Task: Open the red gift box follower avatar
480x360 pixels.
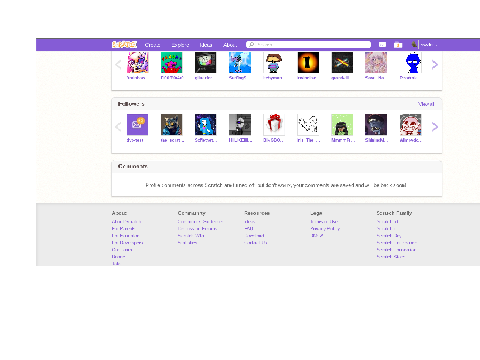Action: coord(274,125)
